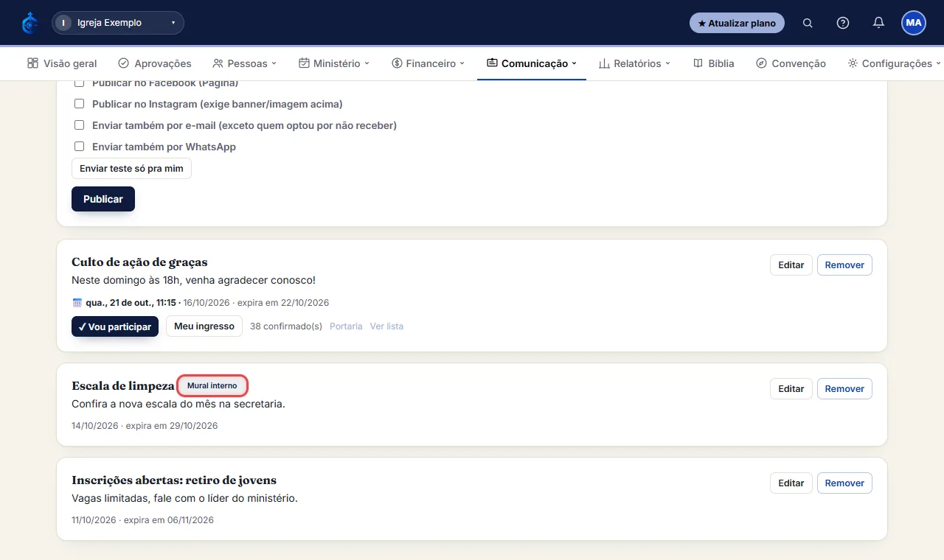Open the Aprovações tab
The width and height of the screenshot is (944, 560).
155,63
